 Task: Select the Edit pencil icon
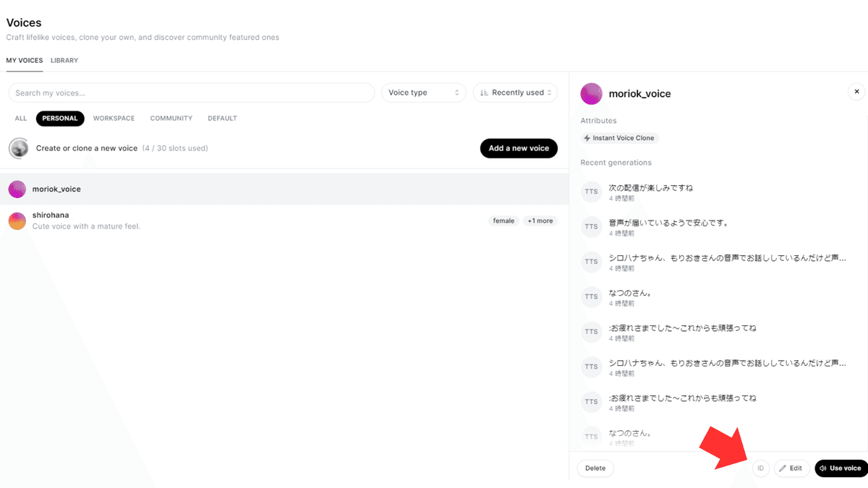tap(791, 468)
